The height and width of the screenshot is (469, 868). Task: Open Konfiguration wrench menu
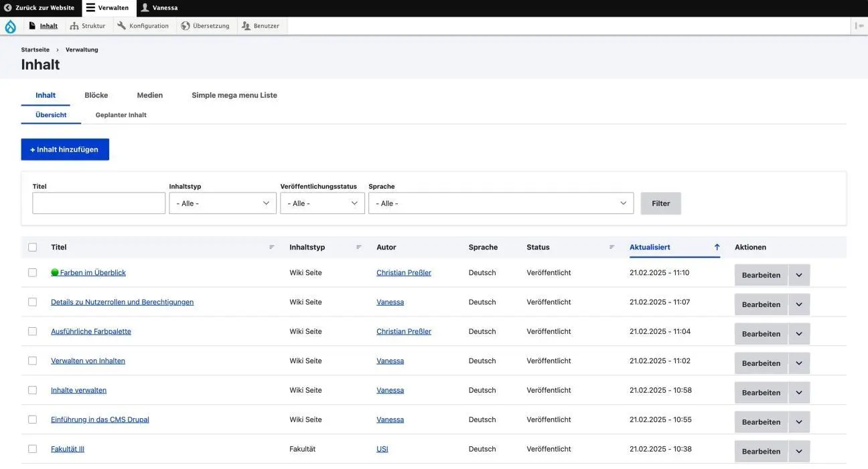[x=143, y=26]
